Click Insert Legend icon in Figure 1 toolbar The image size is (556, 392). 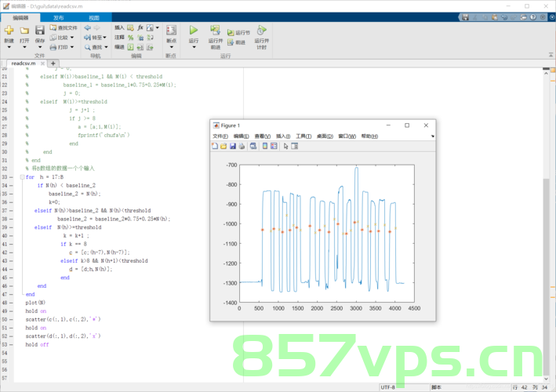(274, 146)
